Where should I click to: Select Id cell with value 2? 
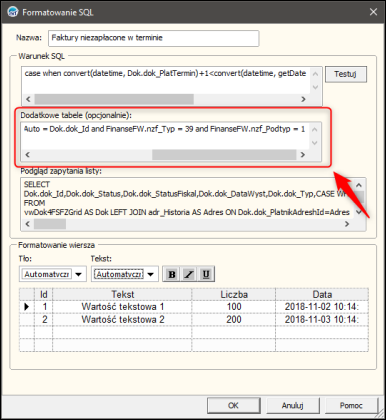(44, 320)
